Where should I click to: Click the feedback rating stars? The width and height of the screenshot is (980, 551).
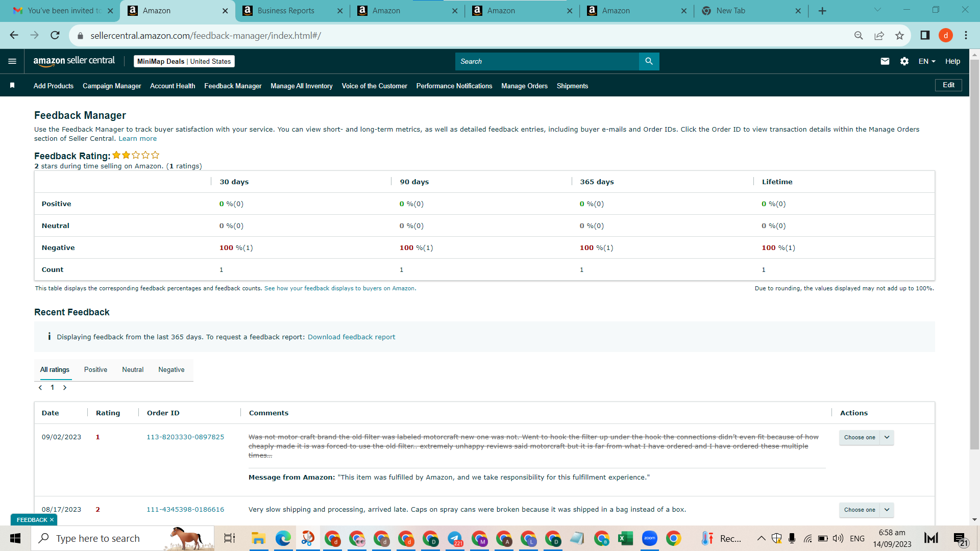pyautogui.click(x=136, y=155)
